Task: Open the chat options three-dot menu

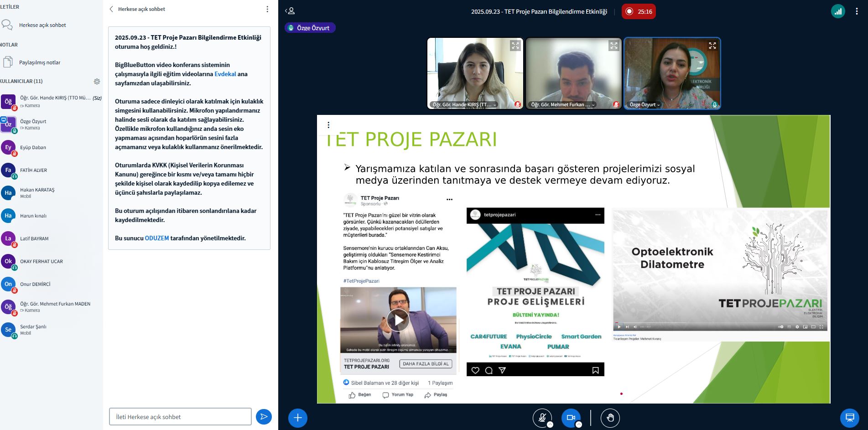Action: (267, 9)
